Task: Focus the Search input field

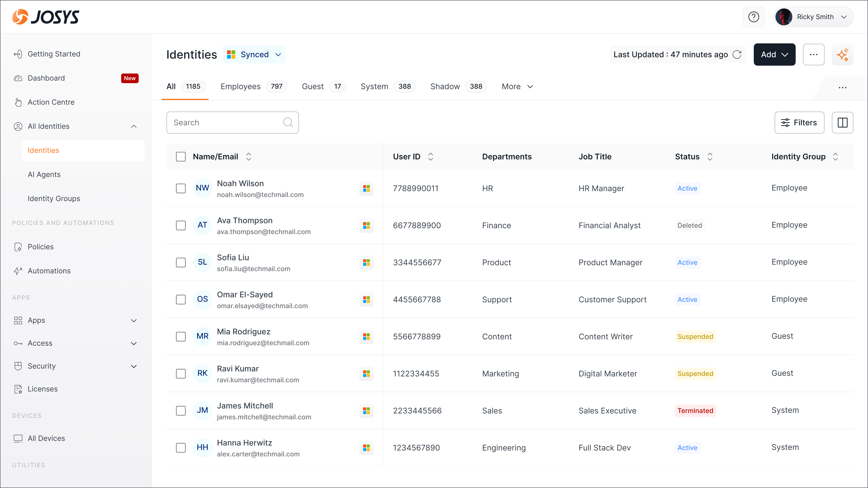Action: (x=233, y=123)
